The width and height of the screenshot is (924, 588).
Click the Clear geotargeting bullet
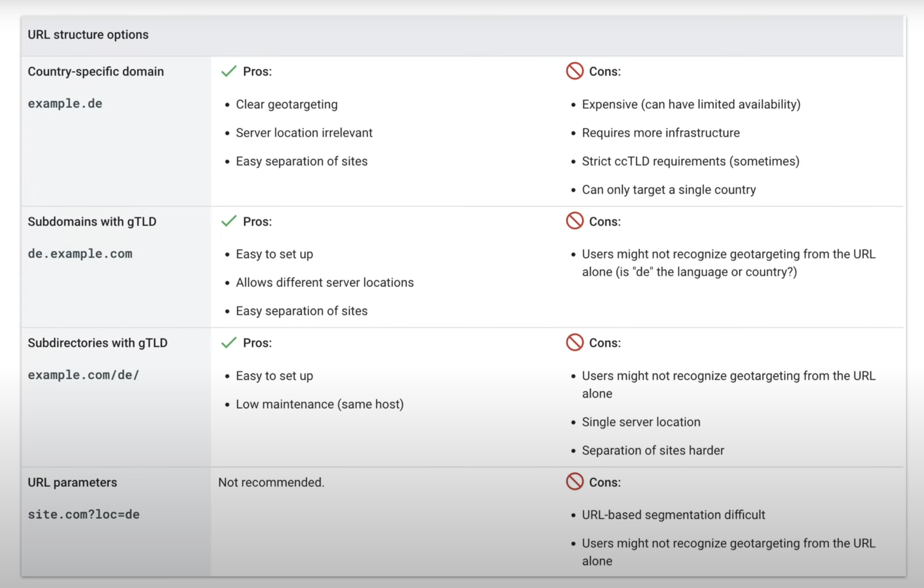click(287, 104)
